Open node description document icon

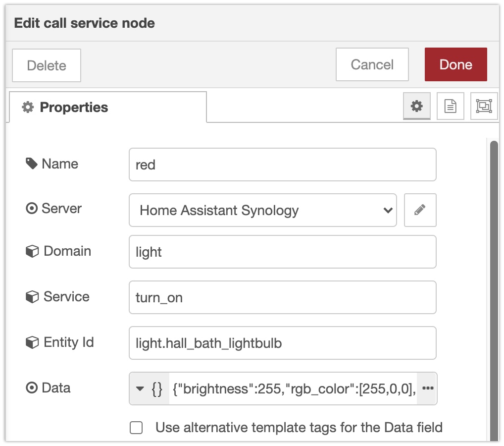450,106
